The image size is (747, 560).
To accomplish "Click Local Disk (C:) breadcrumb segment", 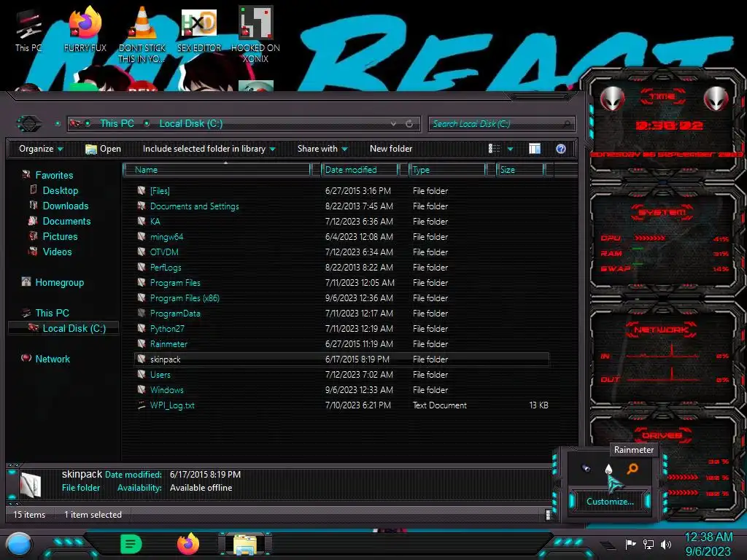I will click(190, 123).
